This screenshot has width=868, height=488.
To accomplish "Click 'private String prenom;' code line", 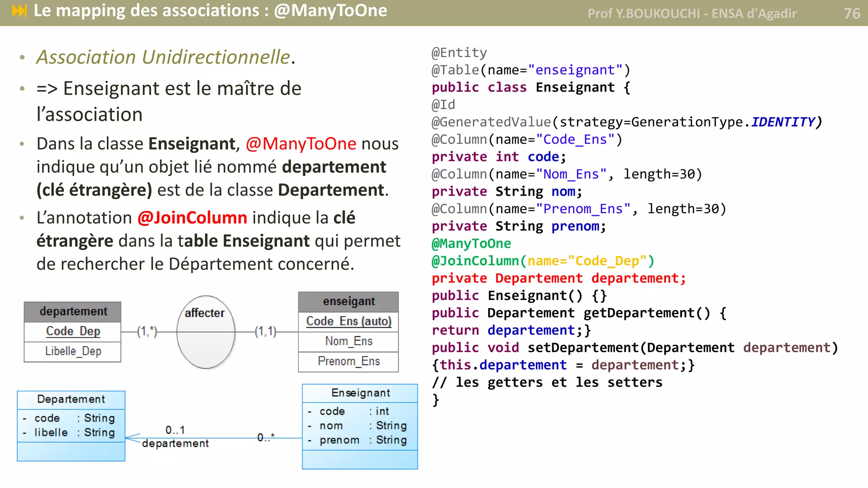I will coord(519,227).
